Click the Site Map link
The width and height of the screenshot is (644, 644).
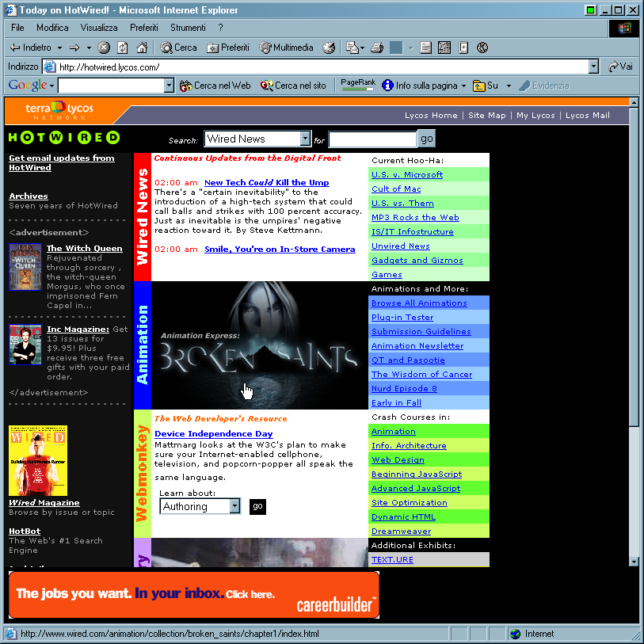(486, 116)
